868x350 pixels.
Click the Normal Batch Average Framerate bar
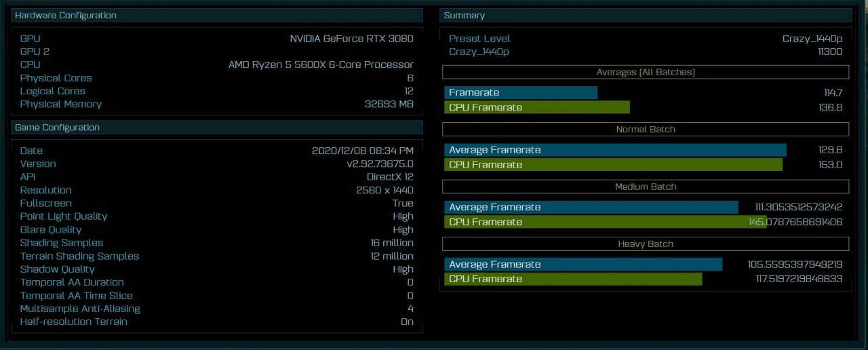pyautogui.click(x=616, y=150)
